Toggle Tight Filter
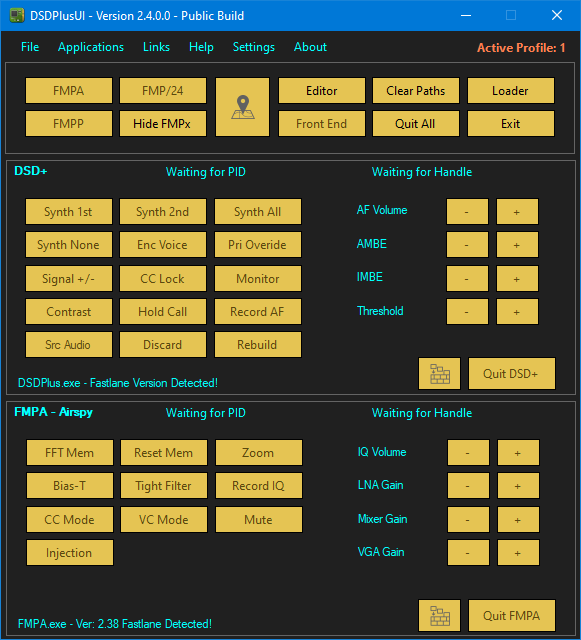Image resolution: width=581 pixels, height=640 pixels. point(164,485)
